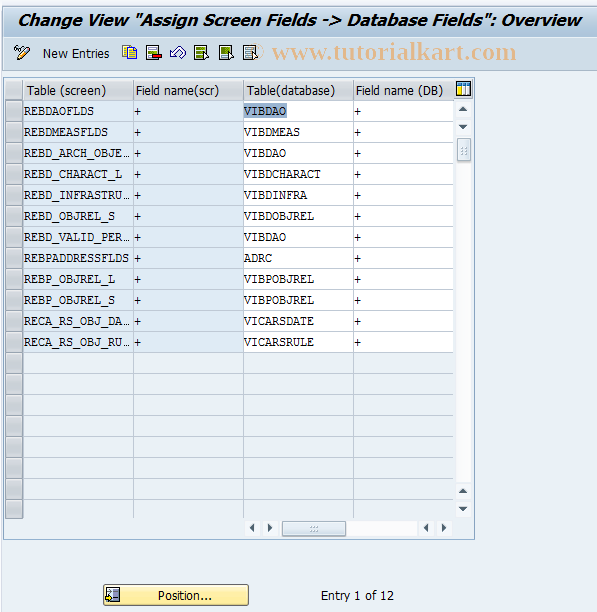Click the ADRC table cell
597x612 pixels.
tap(298, 258)
